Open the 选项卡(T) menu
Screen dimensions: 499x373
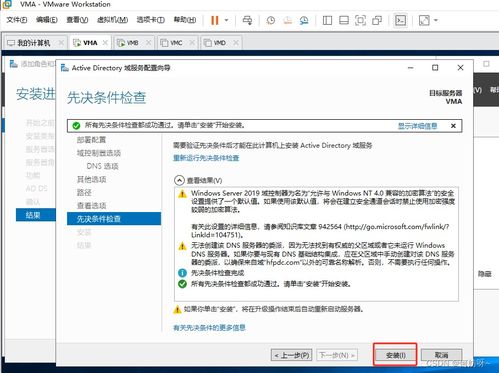[x=151, y=20]
